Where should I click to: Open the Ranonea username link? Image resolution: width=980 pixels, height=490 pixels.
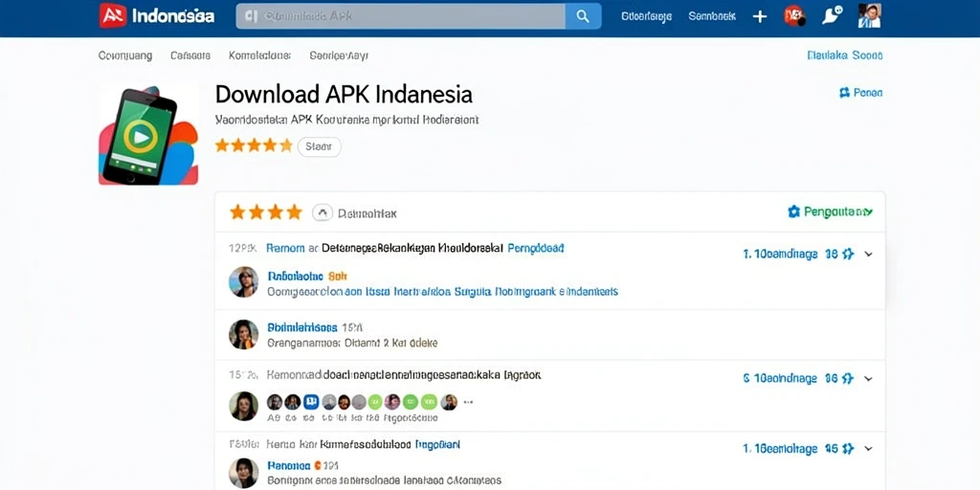click(x=289, y=465)
